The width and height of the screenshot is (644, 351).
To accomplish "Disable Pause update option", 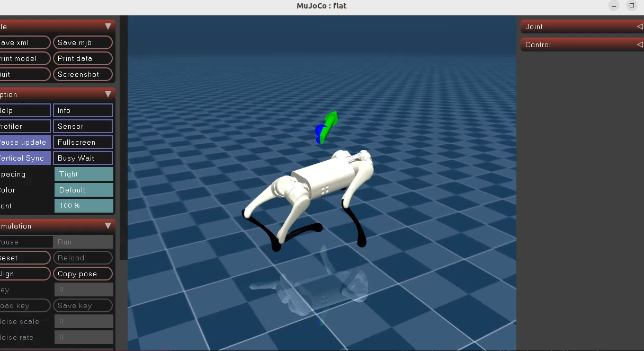I will [25, 142].
